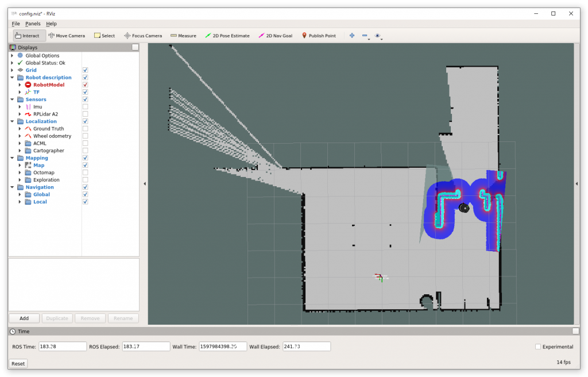Open the Panels menu
This screenshot has height=377, width=588.
click(x=33, y=24)
